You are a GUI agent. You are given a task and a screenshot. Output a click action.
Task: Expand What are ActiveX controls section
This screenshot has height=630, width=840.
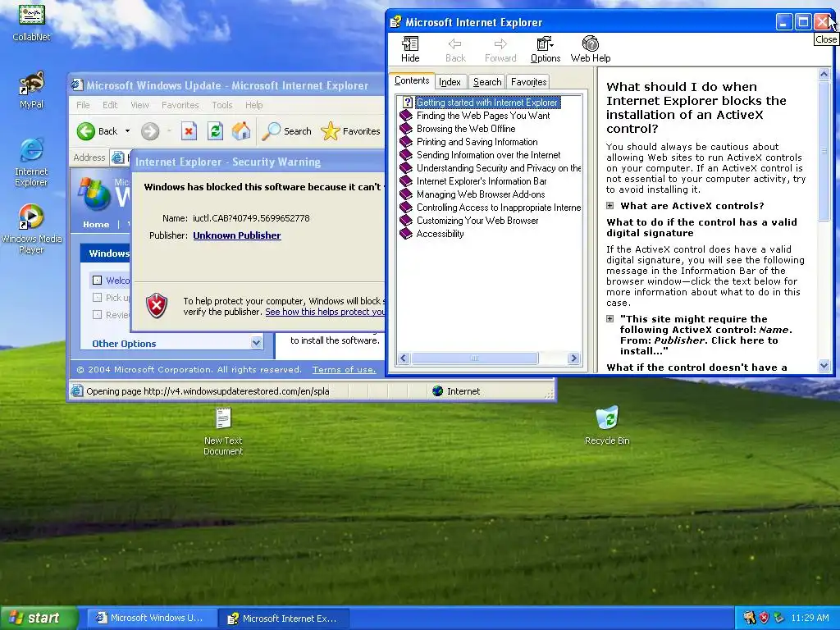[609, 206]
